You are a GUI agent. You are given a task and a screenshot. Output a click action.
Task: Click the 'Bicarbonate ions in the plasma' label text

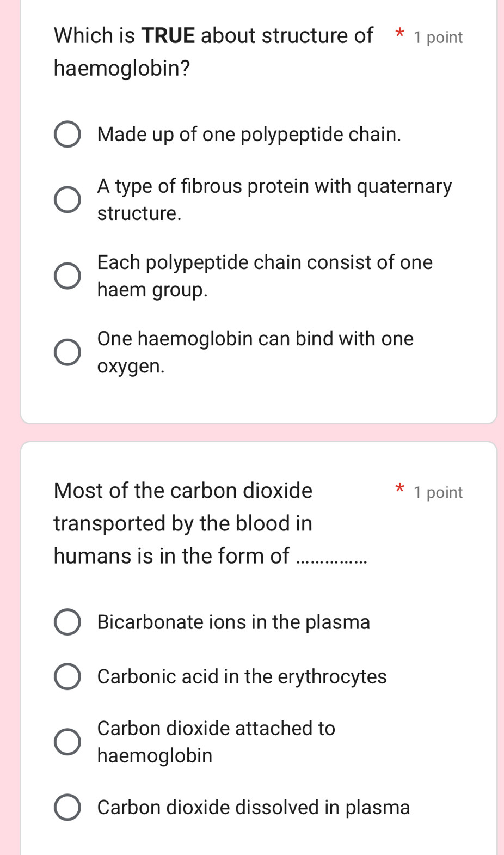coord(233,622)
